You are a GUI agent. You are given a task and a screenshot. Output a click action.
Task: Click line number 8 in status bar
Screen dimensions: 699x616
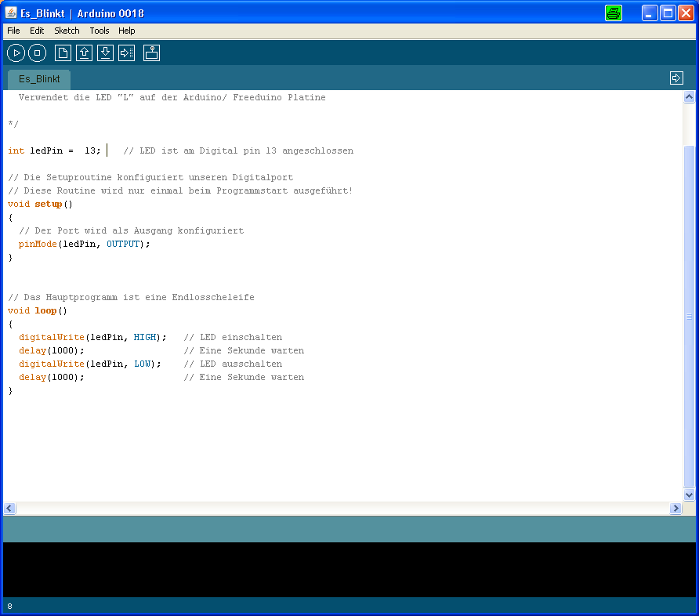(x=10, y=606)
